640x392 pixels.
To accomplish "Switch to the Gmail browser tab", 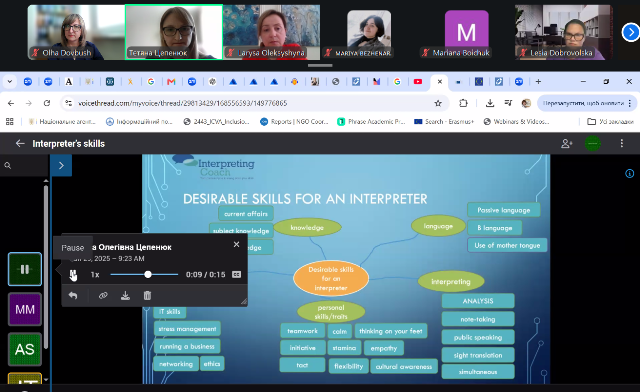I will (171, 82).
